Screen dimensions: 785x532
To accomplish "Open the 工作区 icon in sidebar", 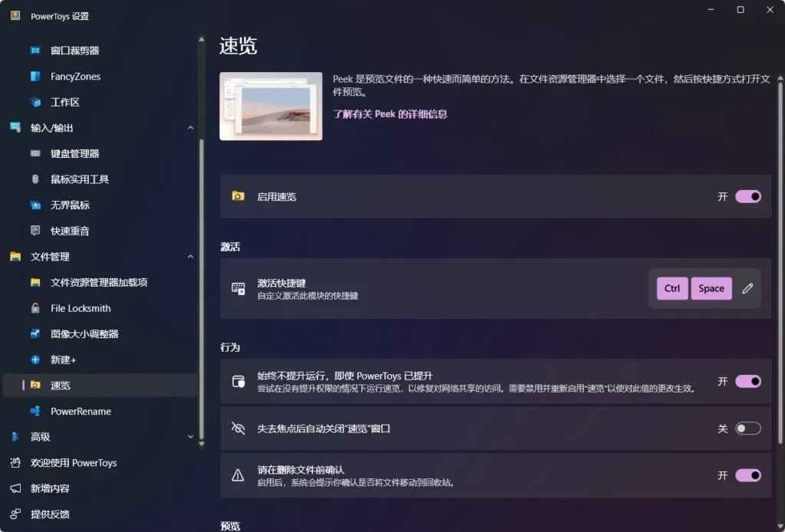I will (35, 102).
